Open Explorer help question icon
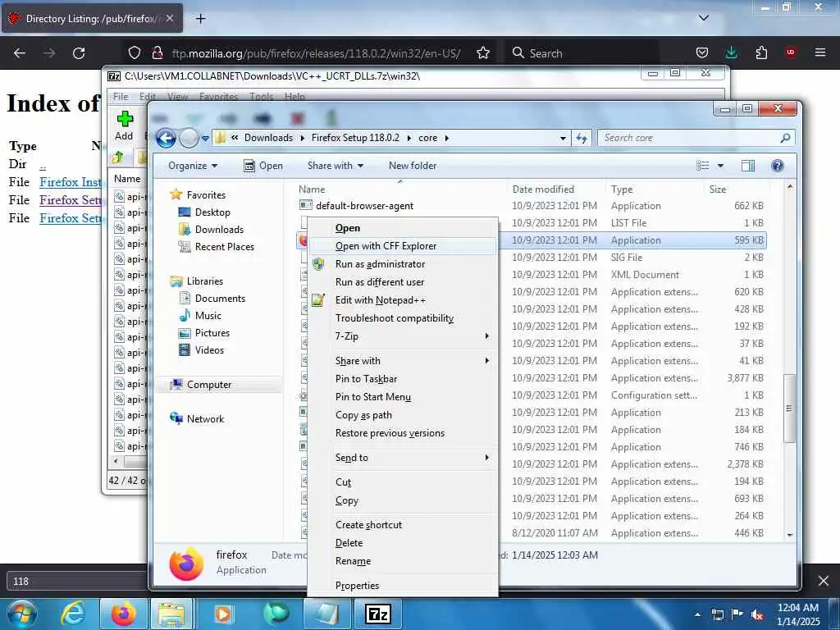This screenshot has width=840, height=630. 778,166
